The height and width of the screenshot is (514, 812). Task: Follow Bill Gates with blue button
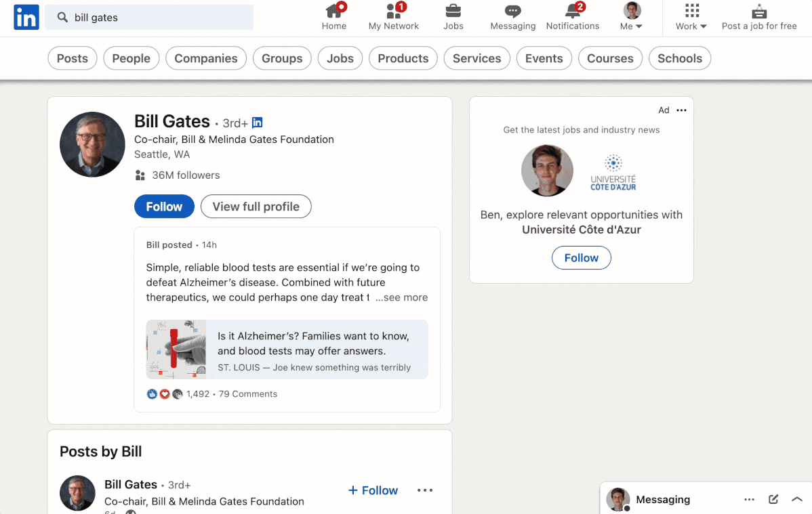pos(164,207)
